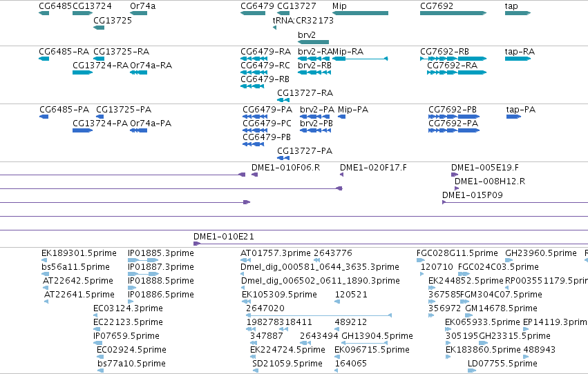Select EST EK105309.5prime
This screenshot has width=588, height=374.
247,302
